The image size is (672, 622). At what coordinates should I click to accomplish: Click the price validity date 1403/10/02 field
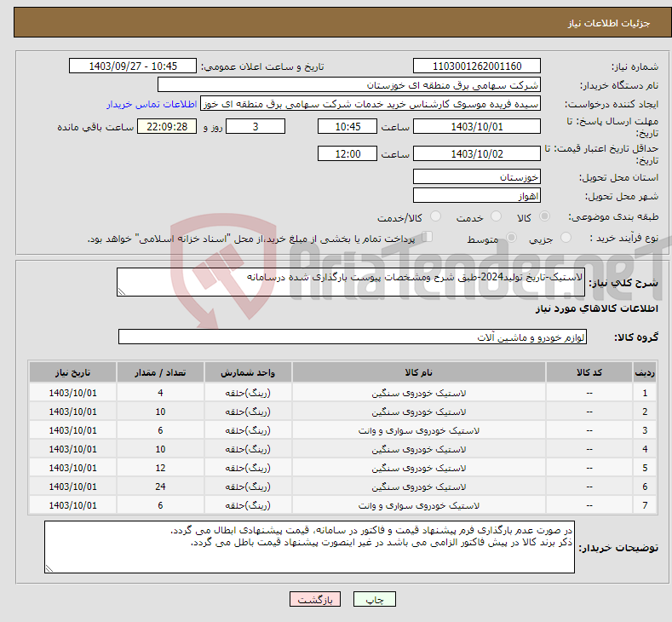click(477, 153)
